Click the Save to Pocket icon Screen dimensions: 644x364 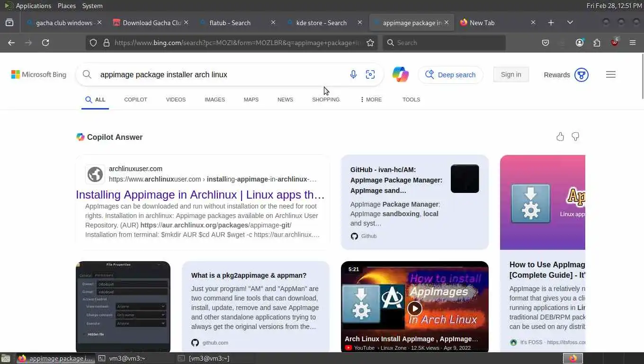click(546, 43)
